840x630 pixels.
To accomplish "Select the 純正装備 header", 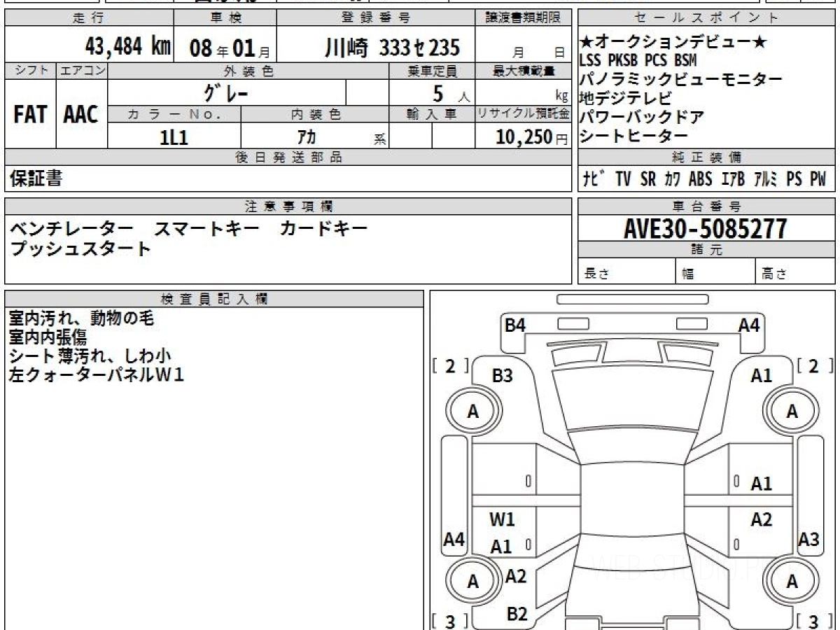I will [x=706, y=157].
